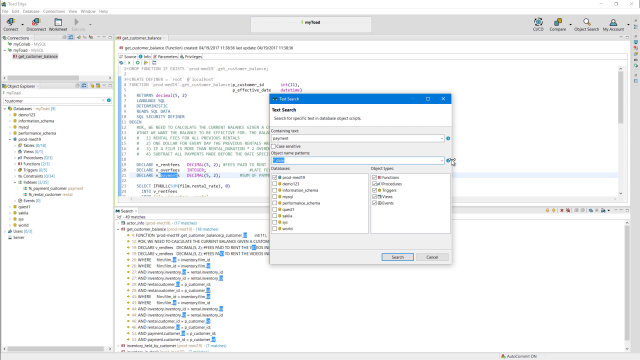Uncheck the Views object type checkbox
The width and height of the screenshot is (640, 360).
pos(375,197)
